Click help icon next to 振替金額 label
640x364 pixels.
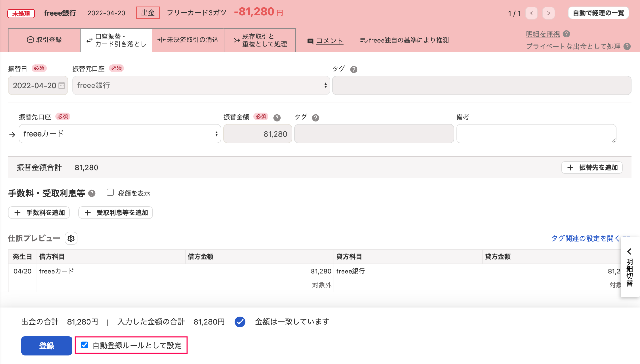(277, 118)
